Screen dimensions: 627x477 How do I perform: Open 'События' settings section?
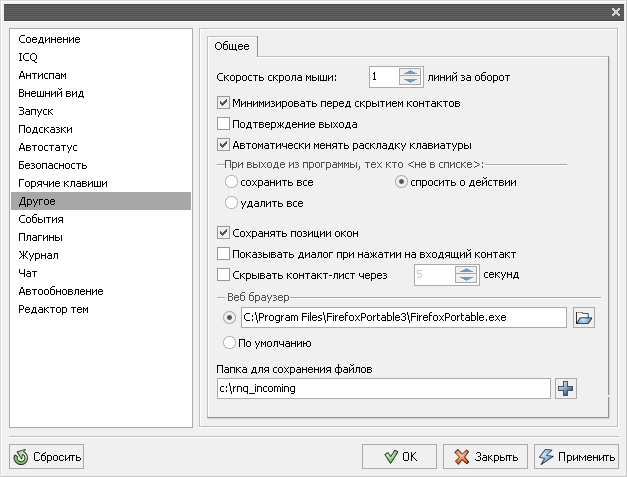coord(101,219)
